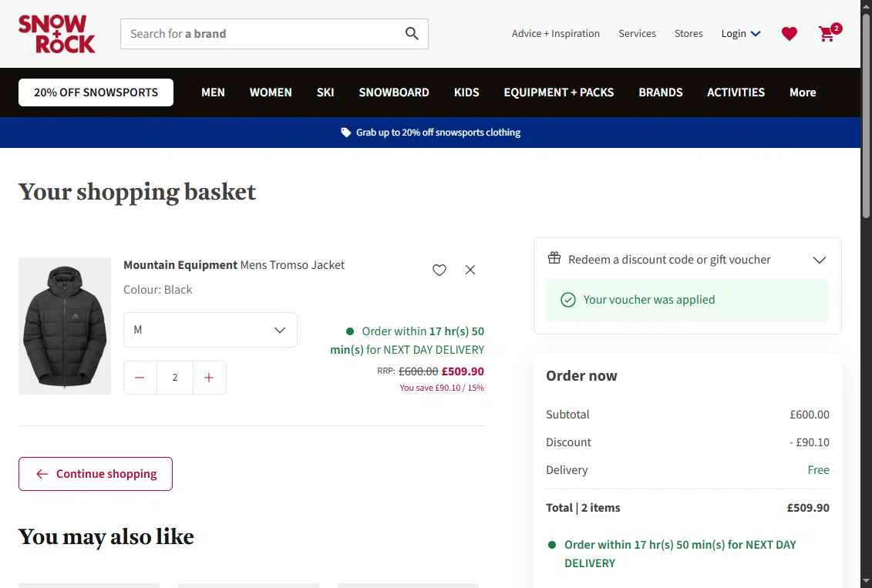This screenshot has width=872, height=588.
Task: Click the Subtotal £600.00 value
Action: point(809,415)
